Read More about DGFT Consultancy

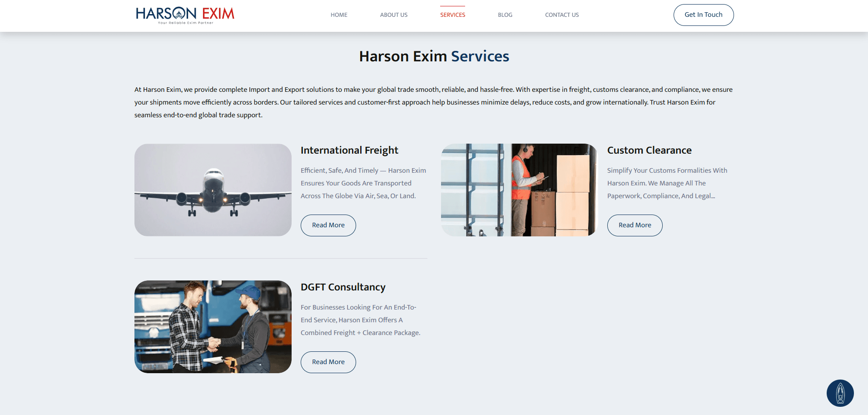pos(328,362)
